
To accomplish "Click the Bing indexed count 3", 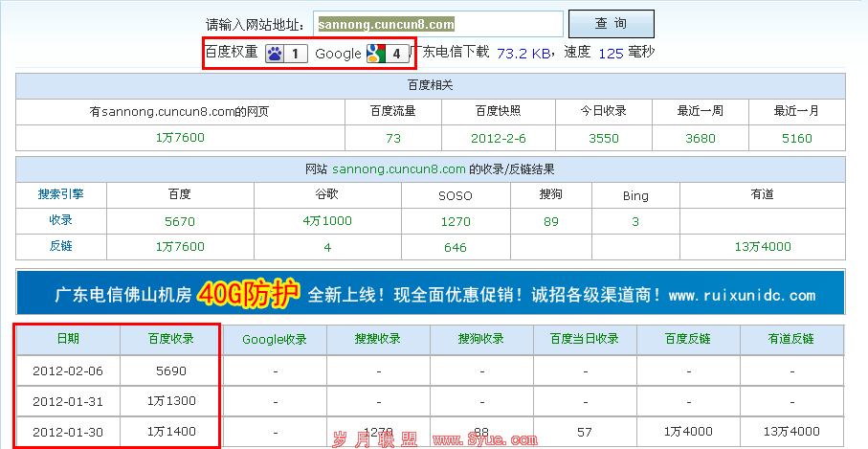I will [634, 221].
